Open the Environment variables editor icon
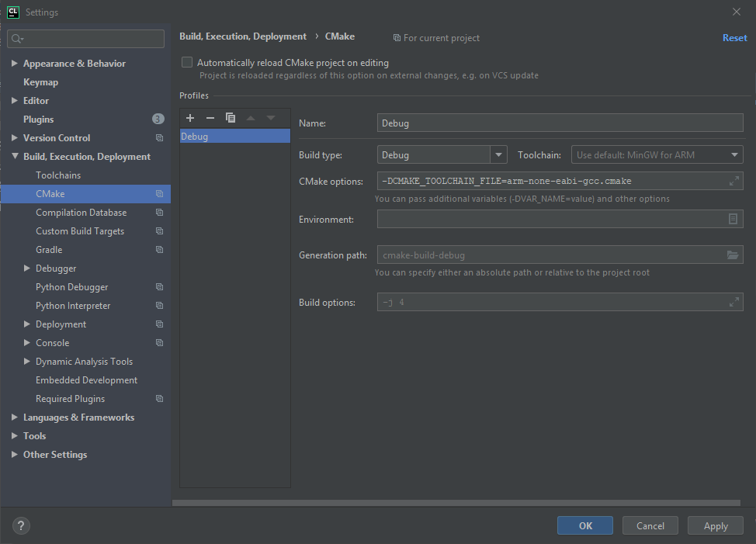 pyautogui.click(x=733, y=220)
